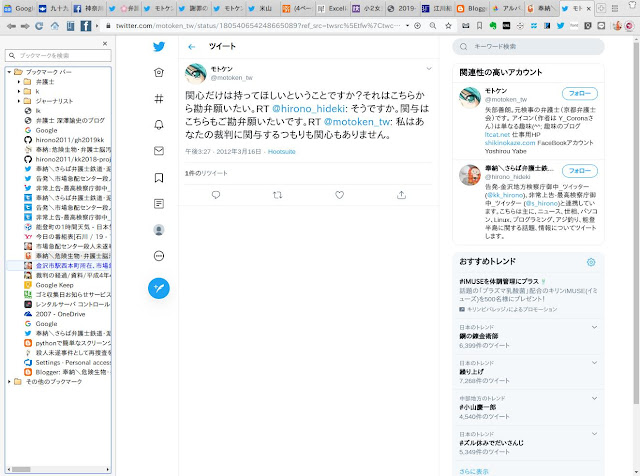Click the Facebook icon in browser toolbar
This screenshot has height=476, width=640.
[85, 26]
